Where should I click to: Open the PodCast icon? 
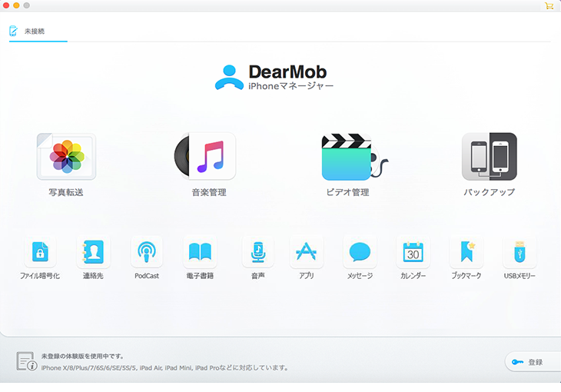147,251
